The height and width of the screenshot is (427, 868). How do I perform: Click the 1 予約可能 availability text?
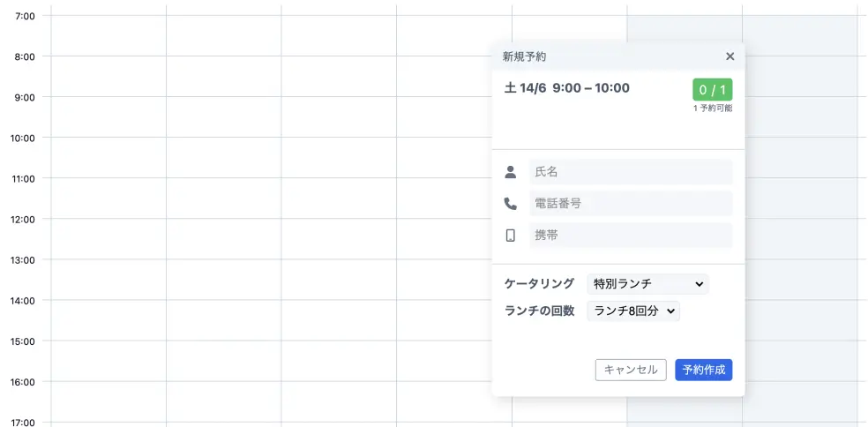[712, 109]
